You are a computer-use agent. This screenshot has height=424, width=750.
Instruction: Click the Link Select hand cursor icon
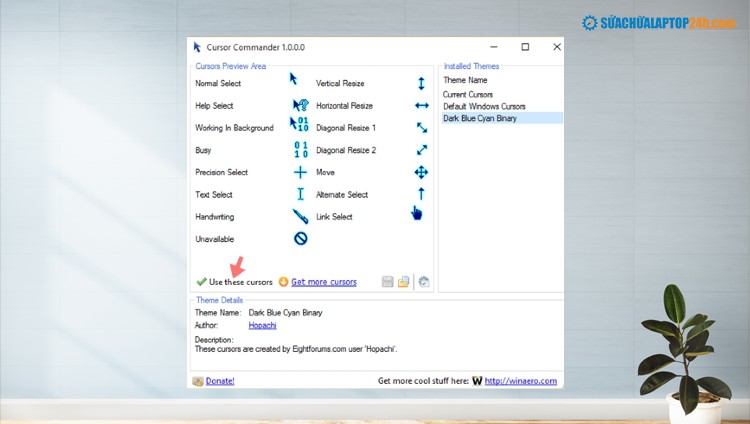[x=417, y=213]
